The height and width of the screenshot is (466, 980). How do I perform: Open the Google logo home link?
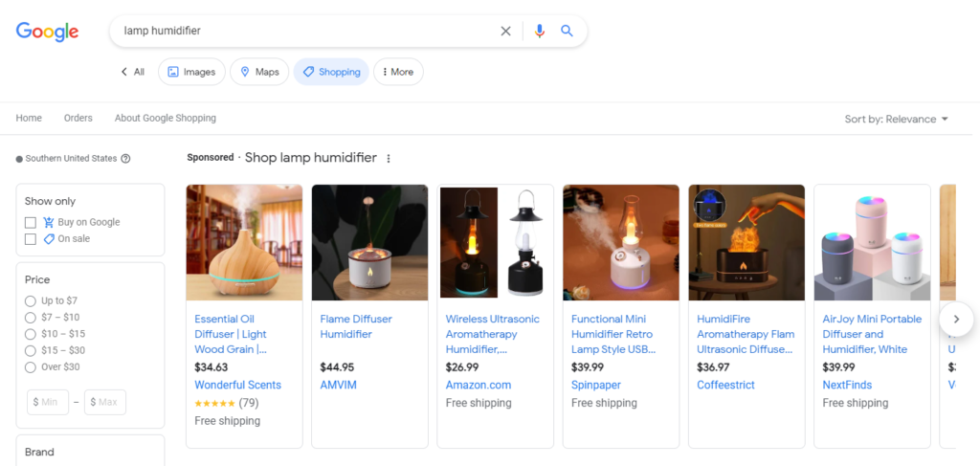click(48, 32)
